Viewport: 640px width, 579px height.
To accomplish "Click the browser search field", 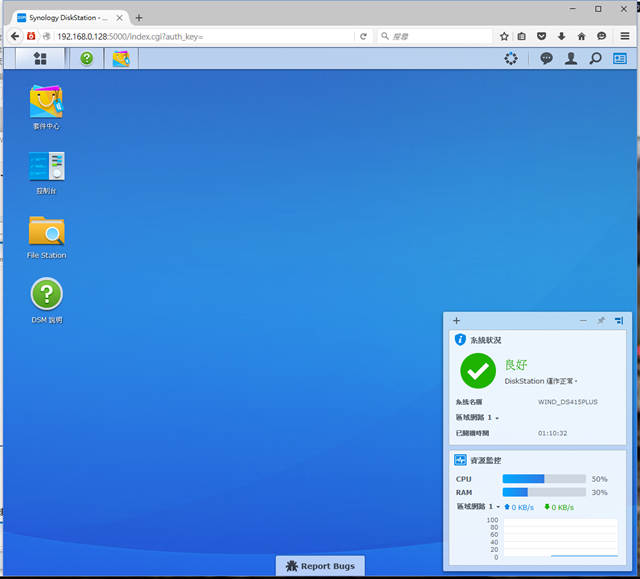I will (435, 36).
